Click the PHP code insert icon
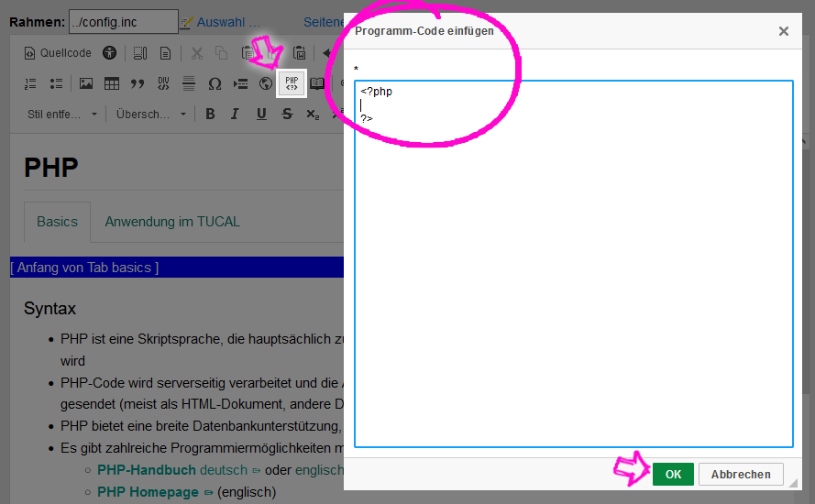The height and width of the screenshot is (504, 815). 292,83
